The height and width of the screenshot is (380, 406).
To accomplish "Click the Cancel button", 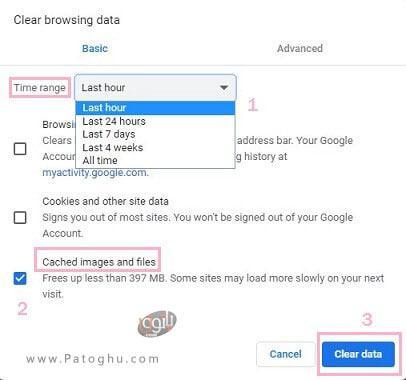I will click(x=286, y=354).
